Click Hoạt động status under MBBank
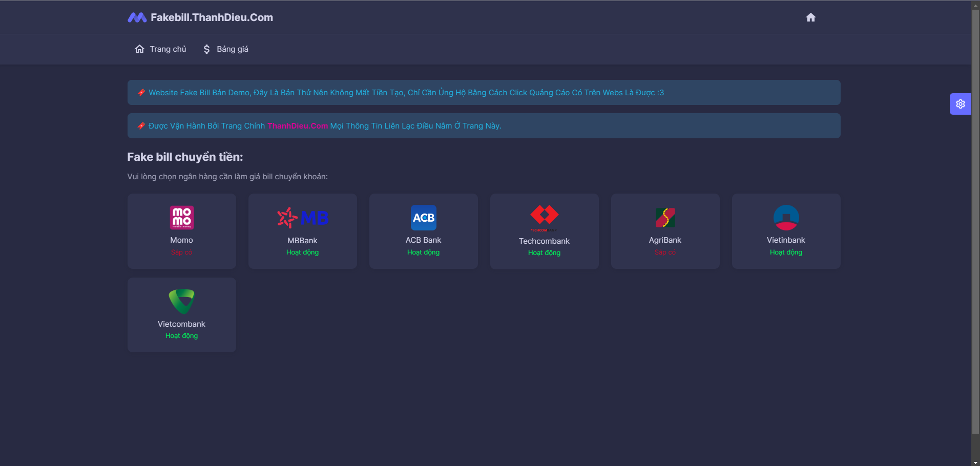Viewport: 980px width, 466px height. pyautogui.click(x=303, y=252)
